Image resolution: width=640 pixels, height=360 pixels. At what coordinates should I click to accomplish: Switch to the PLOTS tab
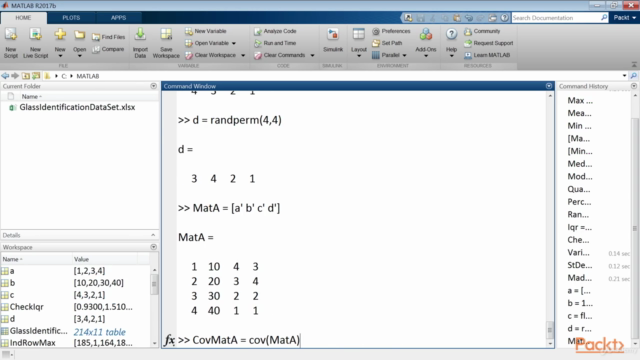pyautogui.click(x=71, y=18)
